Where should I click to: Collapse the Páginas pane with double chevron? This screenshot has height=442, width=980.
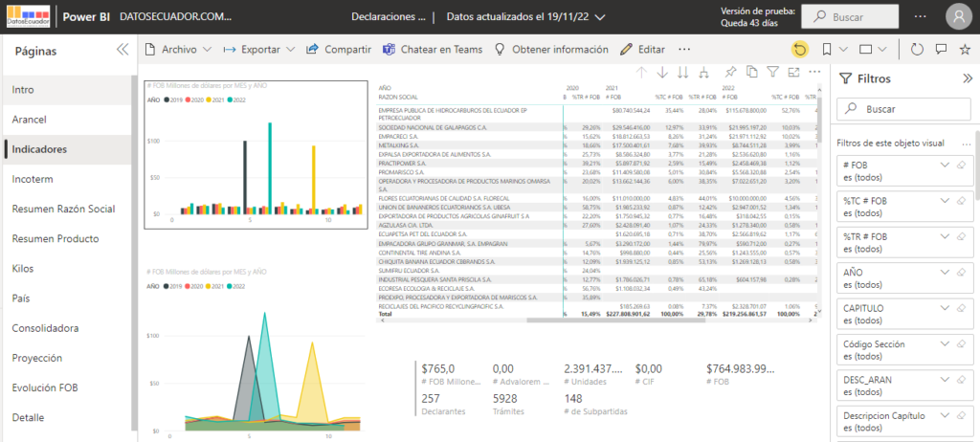tap(122, 50)
